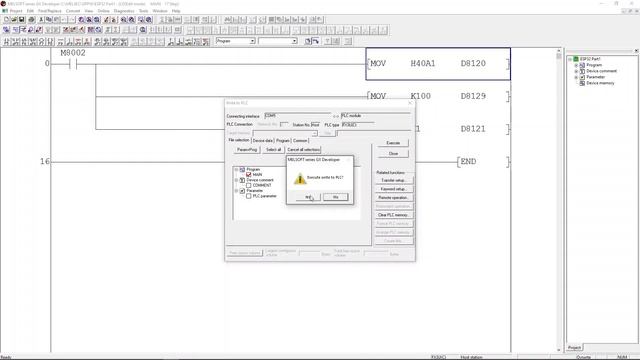
Task: Click the Print toolbar icon
Action: pyautogui.click(x=31, y=20)
